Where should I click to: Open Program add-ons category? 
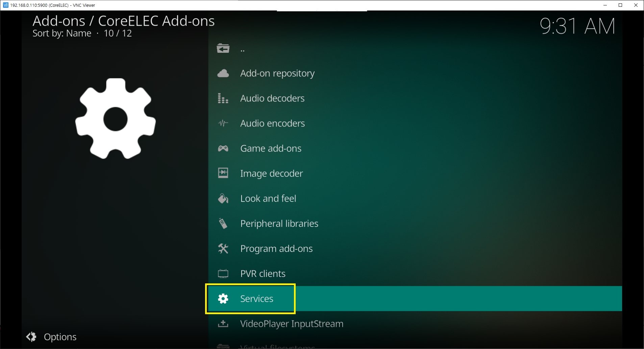[x=415, y=249]
